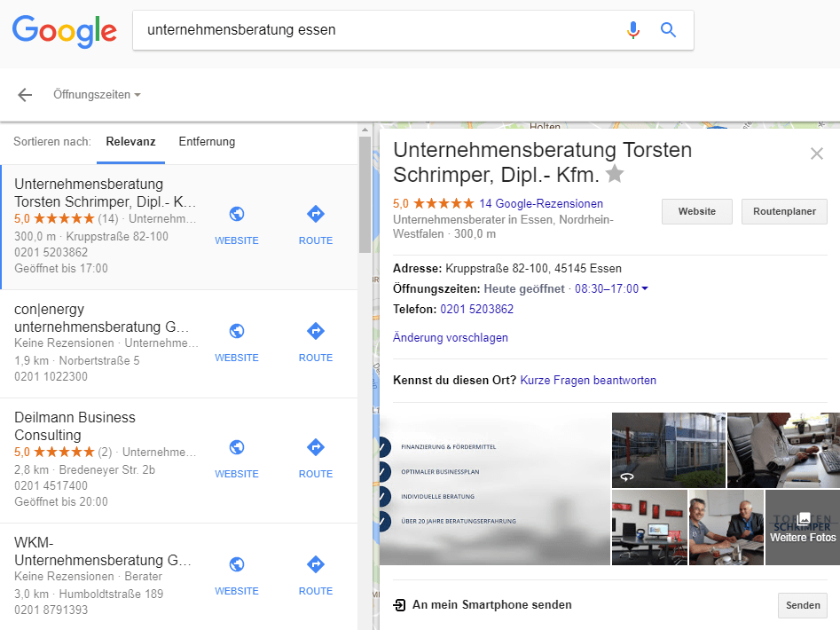Get route icon for WKM-Unternehmensberatung listing
The height and width of the screenshot is (630, 840).
click(316, 564)
